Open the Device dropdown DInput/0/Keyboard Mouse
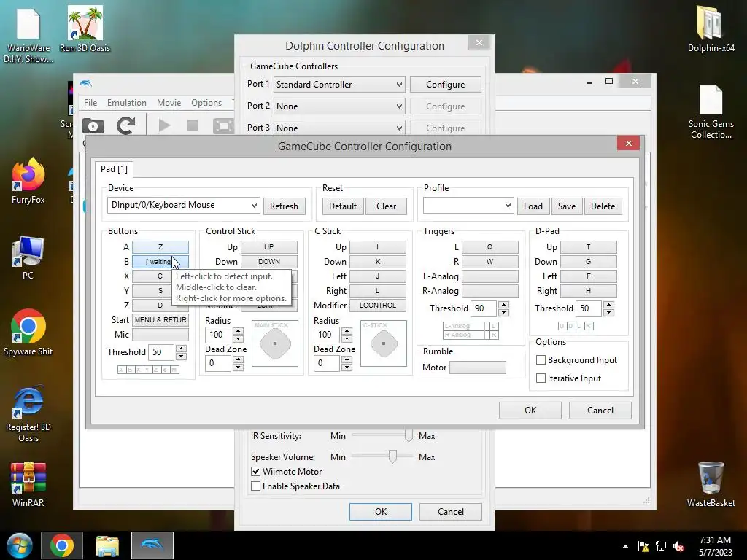747x560 pixels. 183,205
